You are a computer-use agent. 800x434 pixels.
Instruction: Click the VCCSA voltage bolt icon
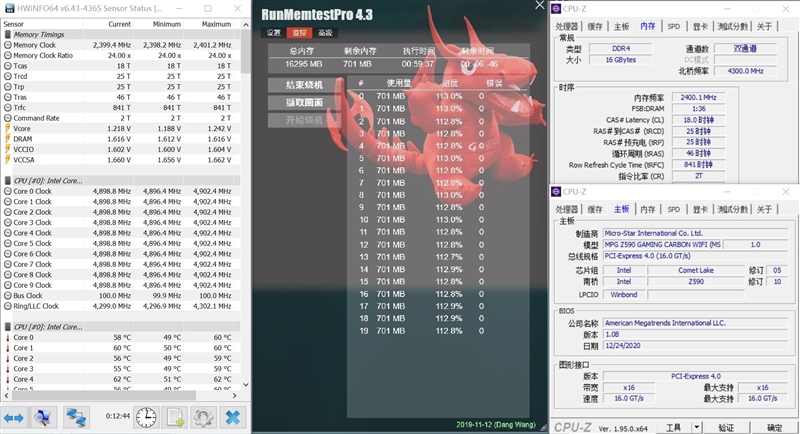click(x=8, y=160)
